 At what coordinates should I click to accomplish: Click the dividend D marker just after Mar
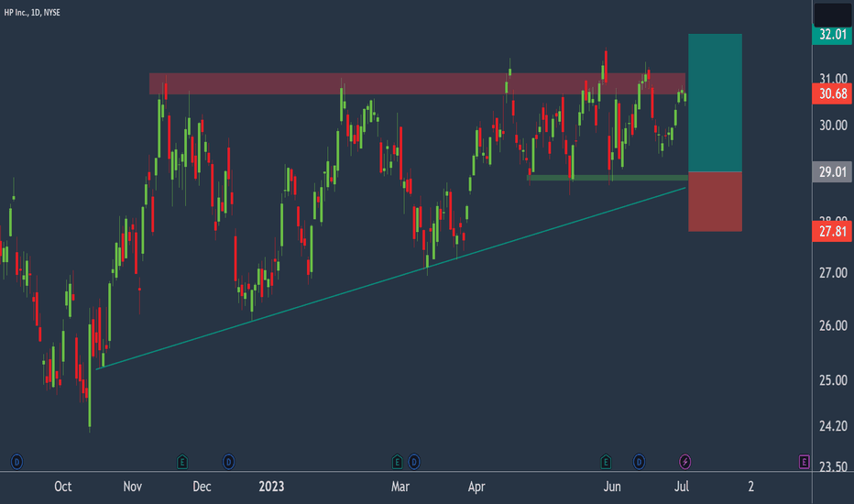pyautogui.click(x=414, y=462)
